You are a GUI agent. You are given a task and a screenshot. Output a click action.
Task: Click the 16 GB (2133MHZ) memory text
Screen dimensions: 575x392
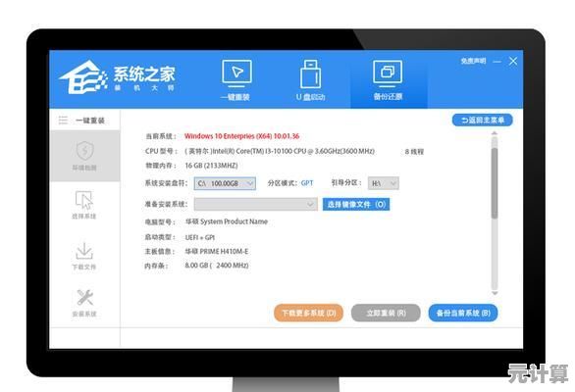click(211, 166)
